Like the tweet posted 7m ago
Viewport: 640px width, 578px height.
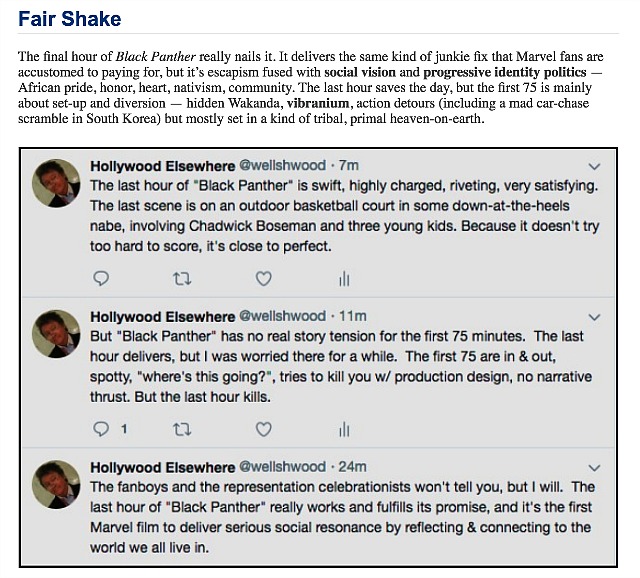click(x=263, y=278)
